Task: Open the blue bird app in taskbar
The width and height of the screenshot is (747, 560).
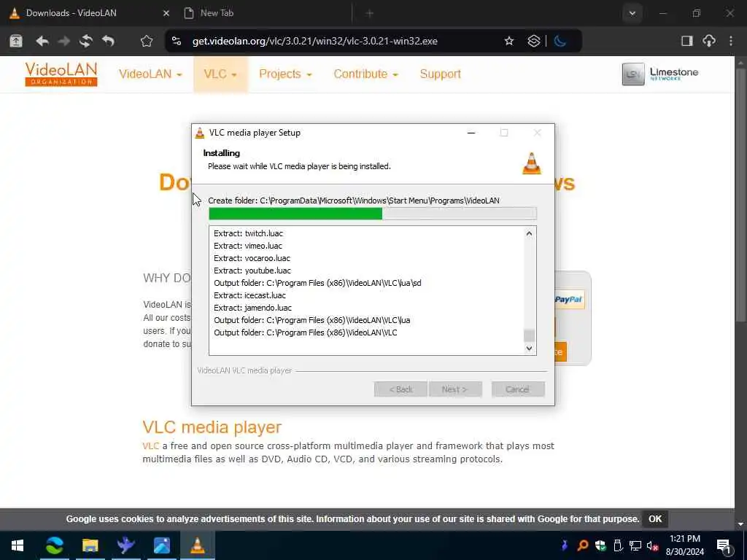Action: point(125,545)
